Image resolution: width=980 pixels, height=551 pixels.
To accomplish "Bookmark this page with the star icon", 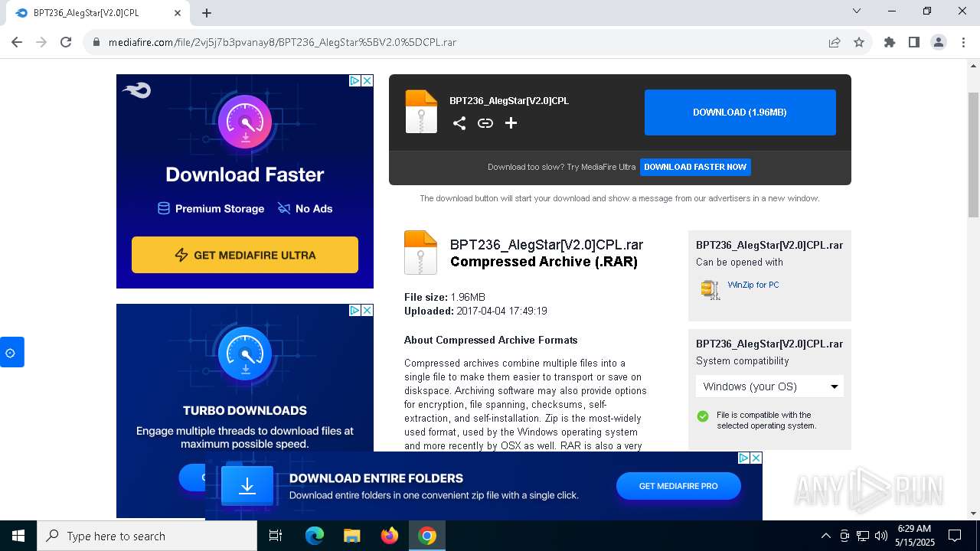I will [x=859, y=42].
